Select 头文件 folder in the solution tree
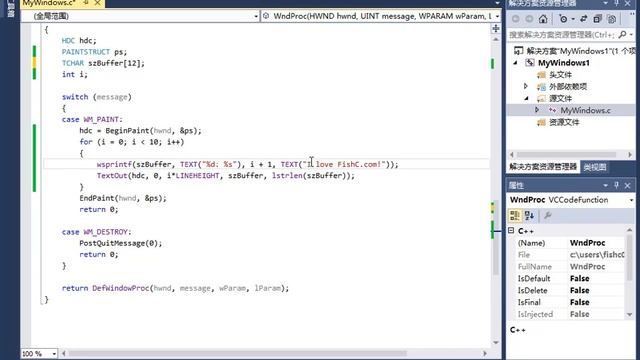640x360 pixels. click(x=560, y=75)
